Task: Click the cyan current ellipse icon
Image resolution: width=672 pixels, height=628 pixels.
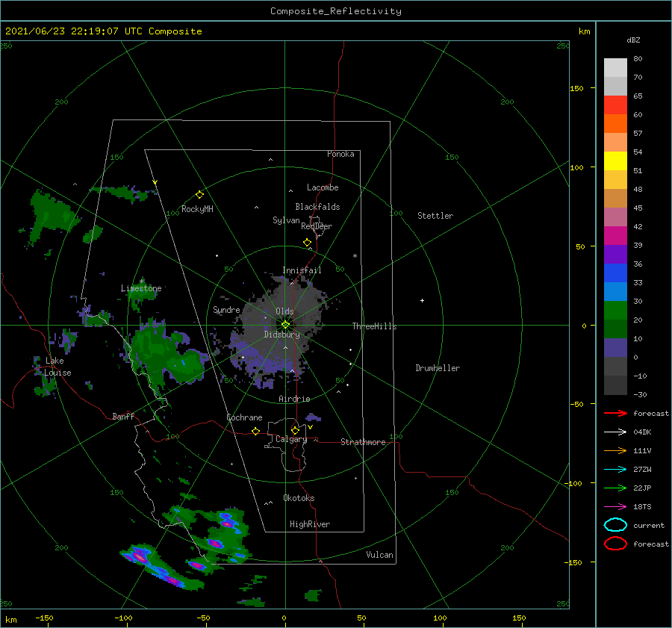Action: tap(615, 525)
